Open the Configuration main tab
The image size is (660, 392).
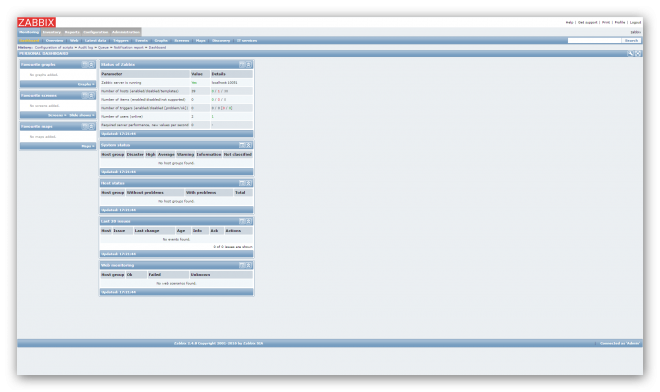(96, 32)
